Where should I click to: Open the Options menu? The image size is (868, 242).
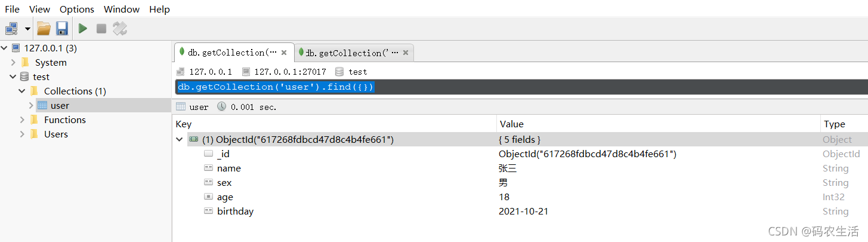point(77,9)
